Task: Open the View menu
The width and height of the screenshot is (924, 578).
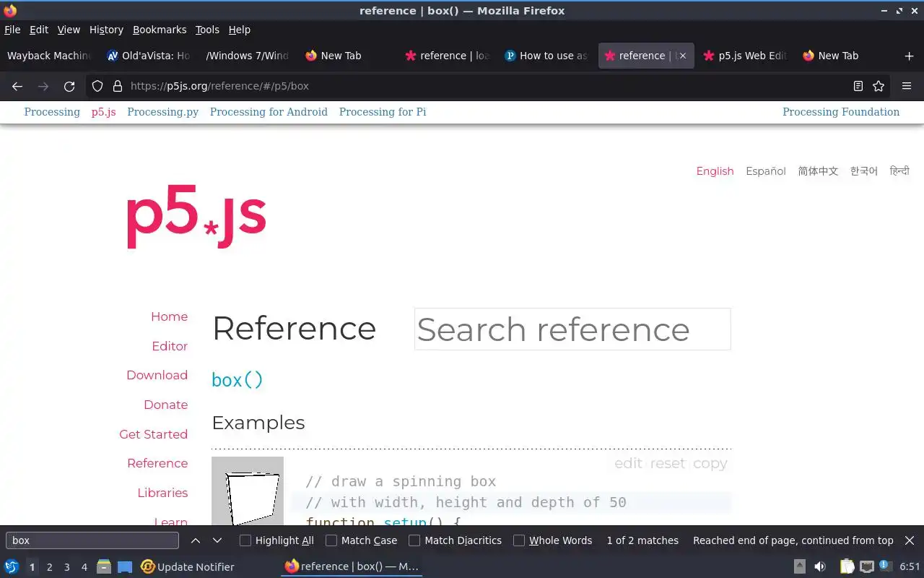Action: click(69, 30)
